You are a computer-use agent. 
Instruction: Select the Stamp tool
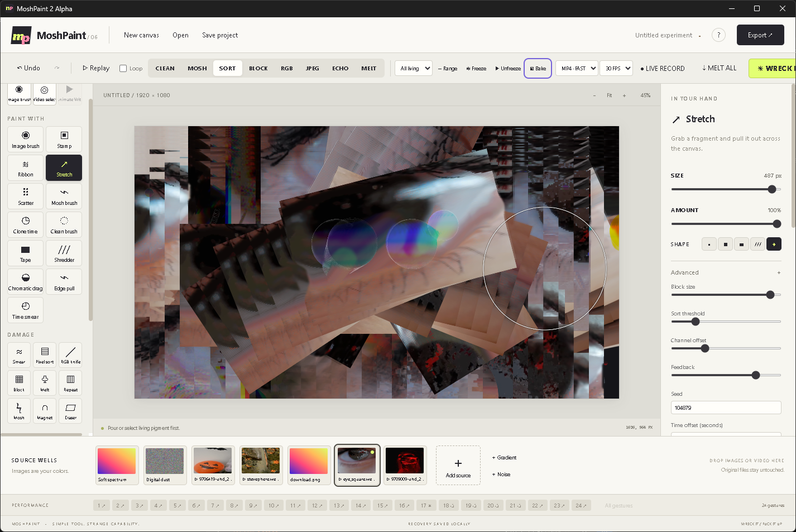click(x=64, y=140)
